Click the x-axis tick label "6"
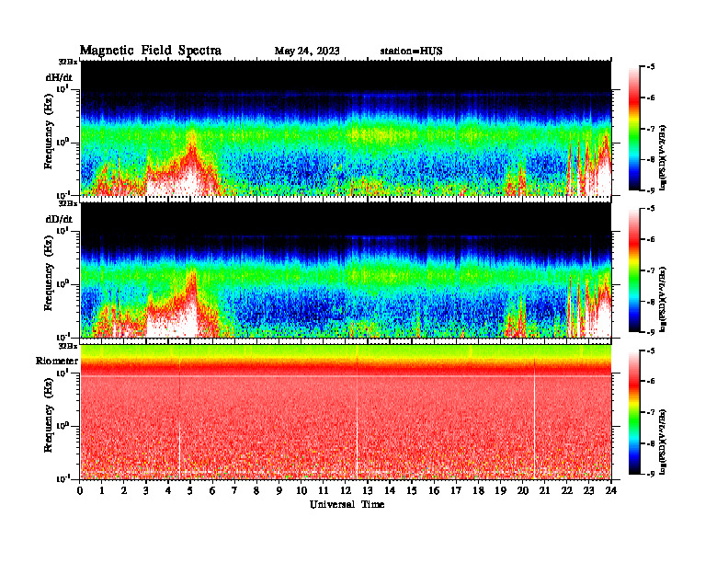 (213, 490)
